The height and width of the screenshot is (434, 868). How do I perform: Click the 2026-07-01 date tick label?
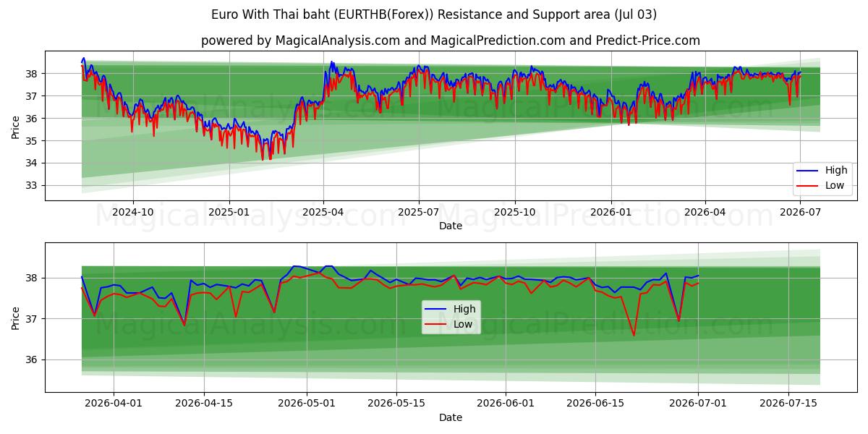(698, 404)
